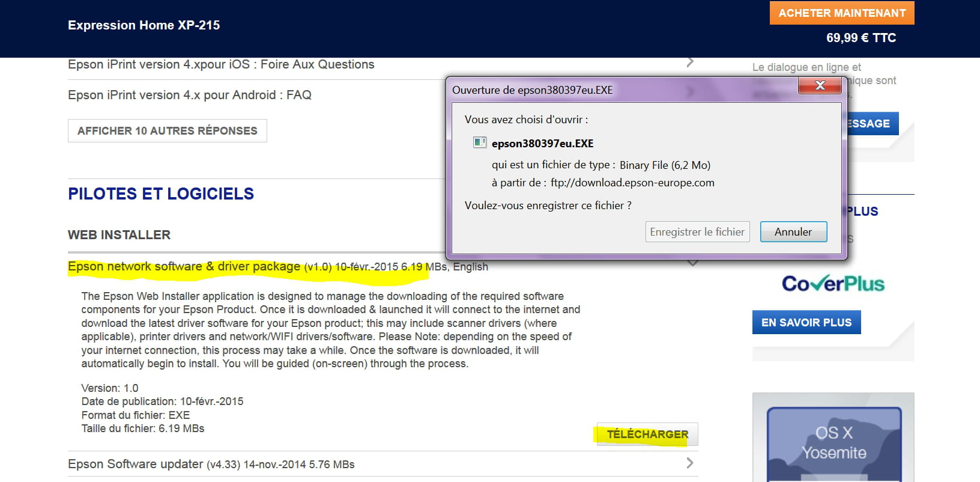
Task: Click Le dialogue en ligne et text
Action: 806,67
